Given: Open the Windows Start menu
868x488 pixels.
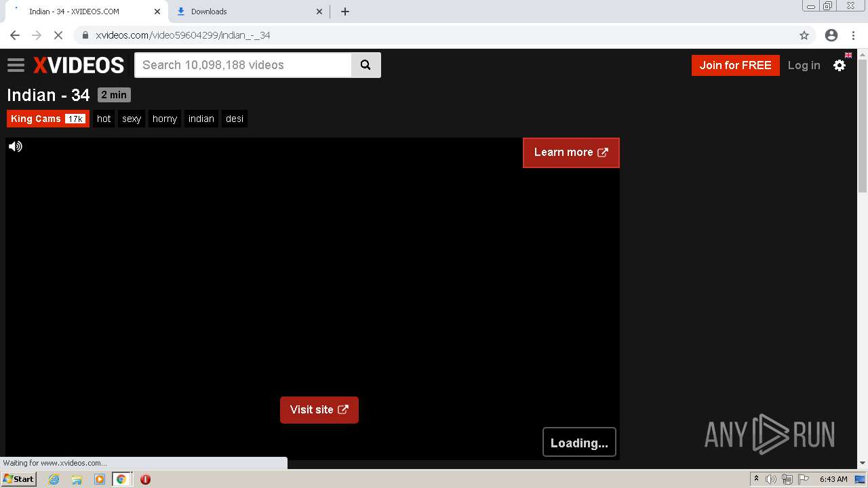Looking at the screenshot, I should (x=19, y=479).
